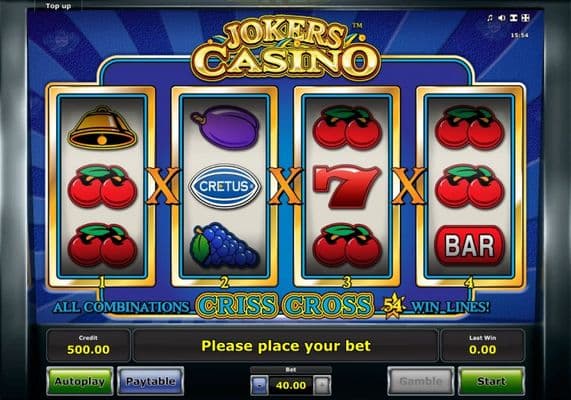
Task: Click the bet amount 40.00 field
Action: (x=291, y=385)
